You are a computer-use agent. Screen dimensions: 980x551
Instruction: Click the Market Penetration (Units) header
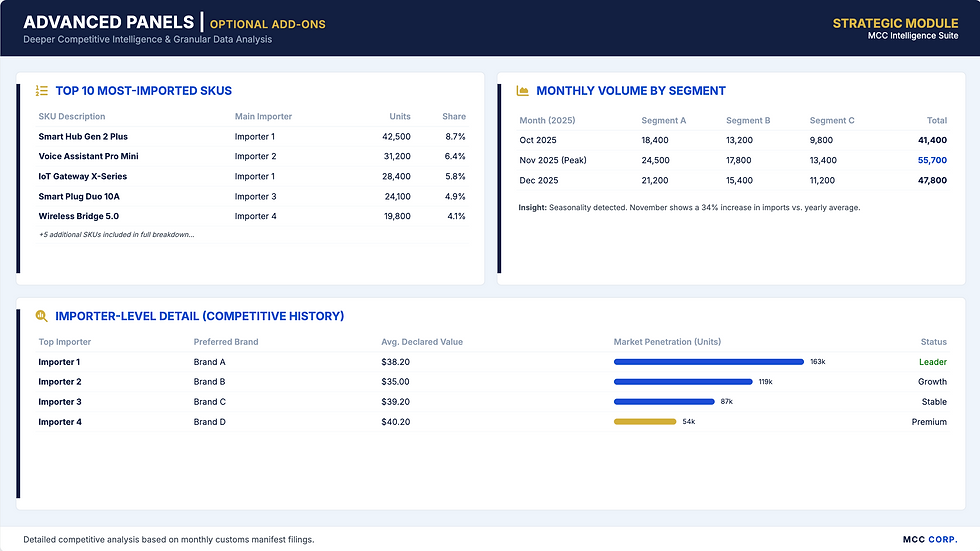pos(667,342)
